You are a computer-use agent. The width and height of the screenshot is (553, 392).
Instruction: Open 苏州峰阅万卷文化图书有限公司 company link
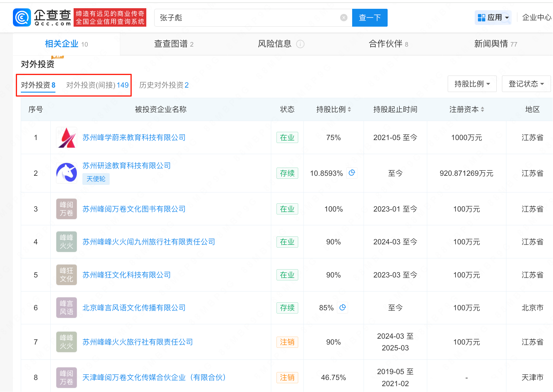pos(134,209)
